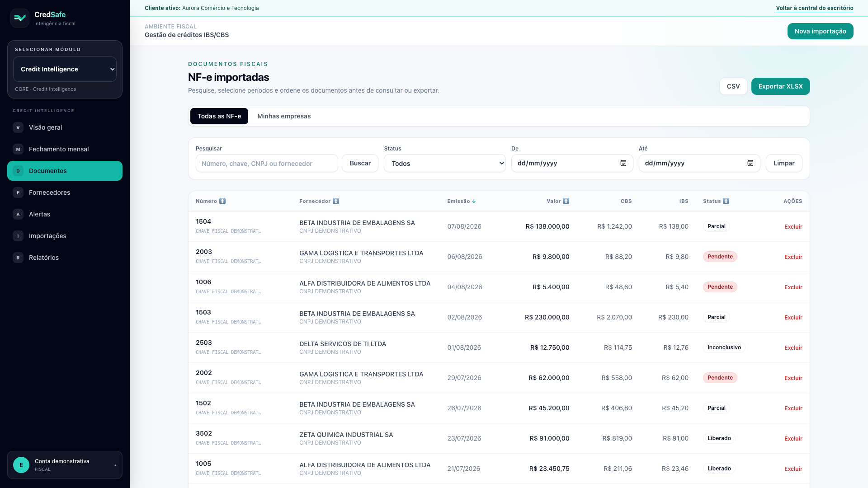868x488 pixels.
Task: Click the Cliente ativo Aurora Comércio e Tecnologia text
Action: 202,8
